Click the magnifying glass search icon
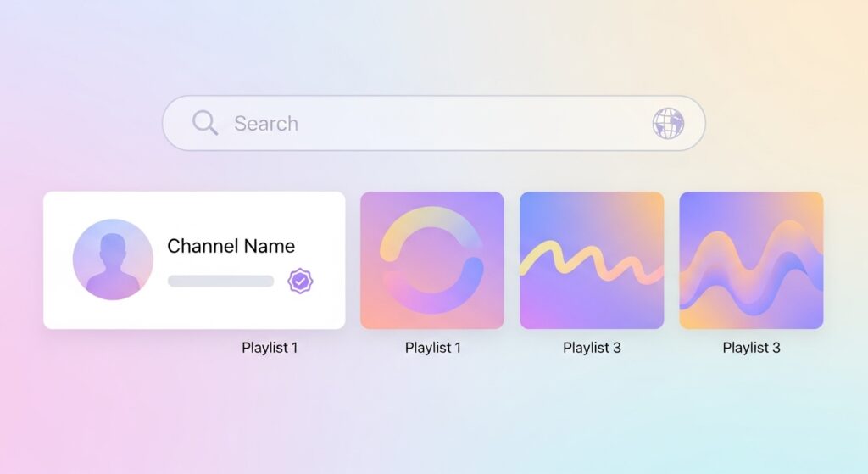Image resolution: width=868 pixels, height=474 pixels. pos(205,122)
